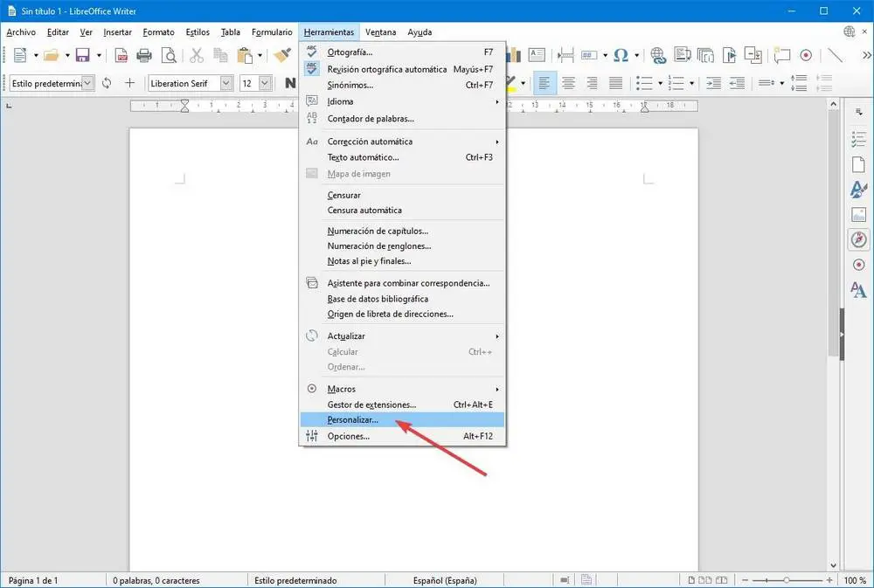The height and width of the screenshot is (588, 874).
Task: Click the Update selected style icon
Action: point(107,83)
